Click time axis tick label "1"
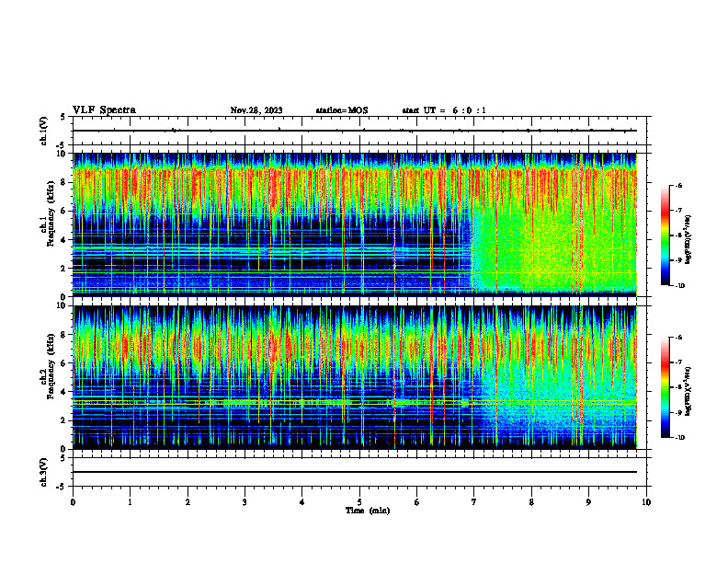The width and height of the screenshot is (728, 563). coord(130,502)
